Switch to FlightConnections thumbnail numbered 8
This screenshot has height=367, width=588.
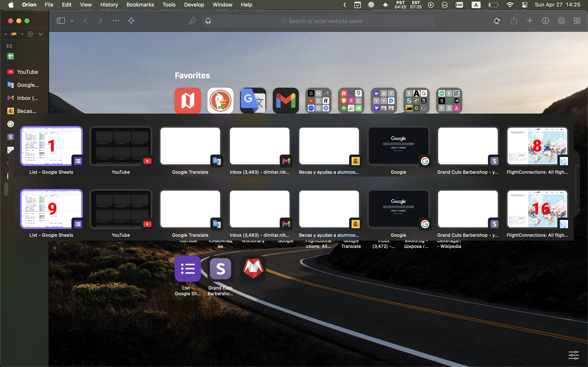pos(537,146)
